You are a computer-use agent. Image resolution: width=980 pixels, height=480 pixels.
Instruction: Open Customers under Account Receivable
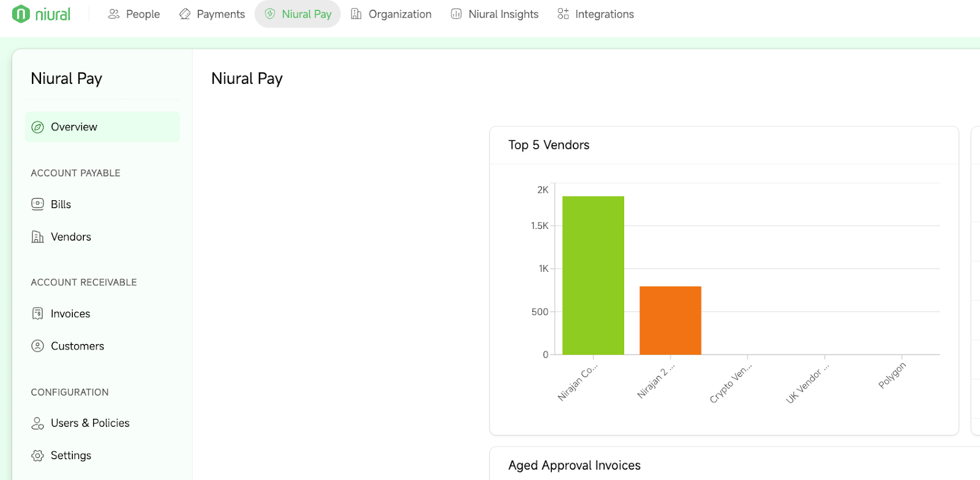click(102, 346)
